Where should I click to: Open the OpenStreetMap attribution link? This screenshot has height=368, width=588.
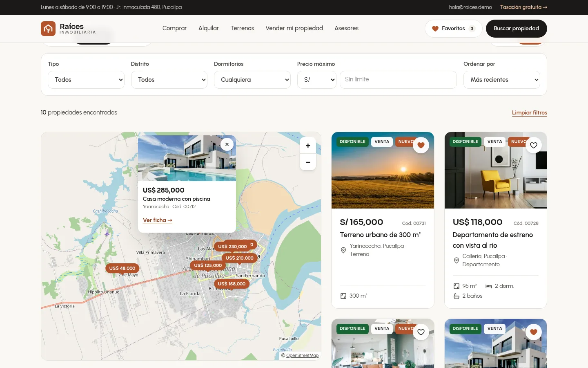302,356
